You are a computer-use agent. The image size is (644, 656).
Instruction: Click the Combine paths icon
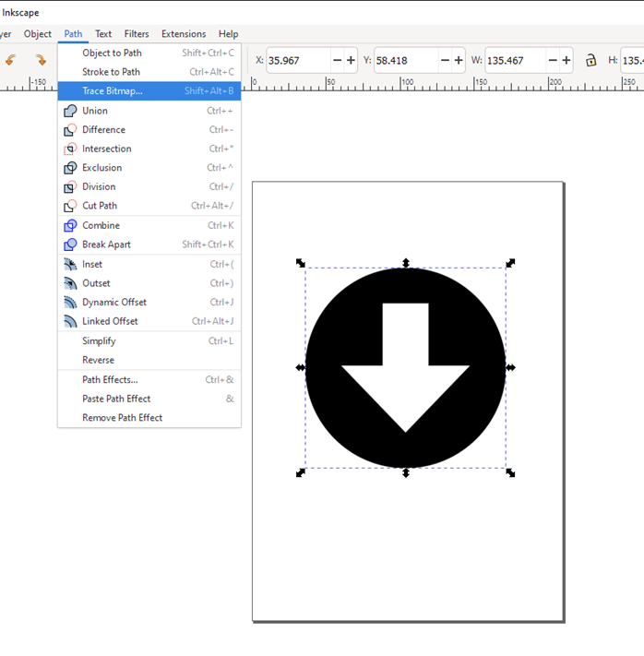[x=70, y=225]
